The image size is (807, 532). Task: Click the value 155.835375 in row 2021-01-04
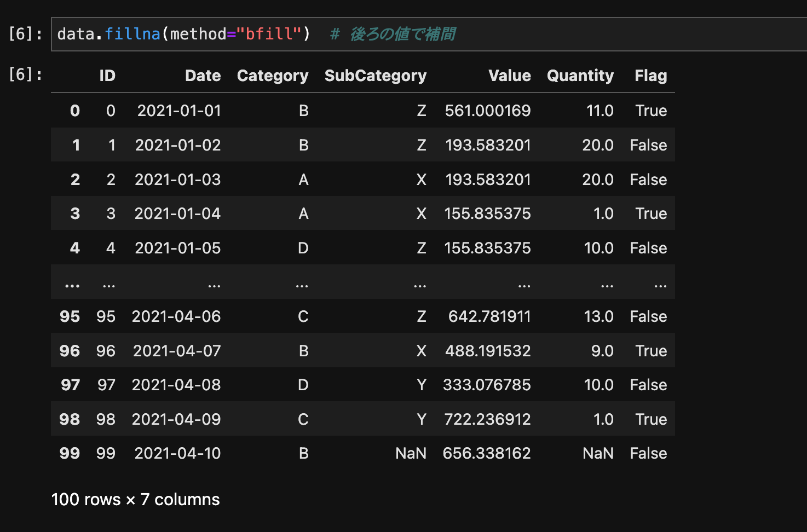[x=488, y=213]
